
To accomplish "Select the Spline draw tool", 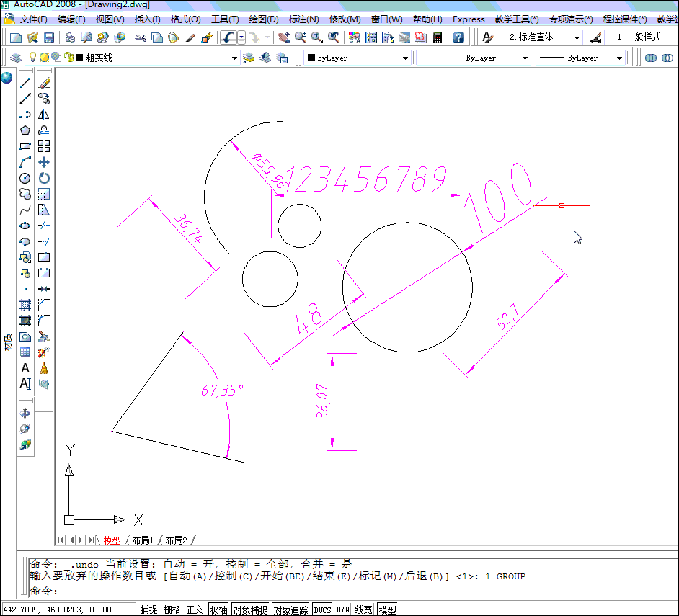I will click(x=25, y=210).
